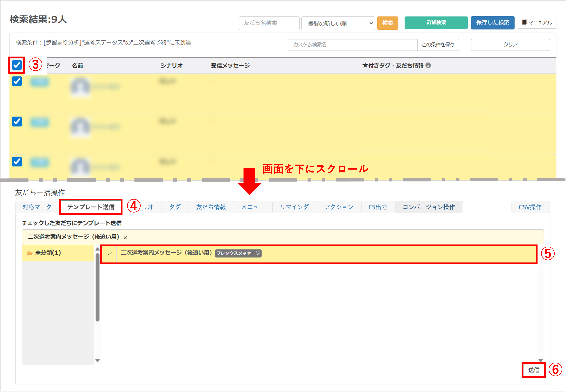Focus the 友だち名検索 input field
571x392 pixels.
coord(269,23)
